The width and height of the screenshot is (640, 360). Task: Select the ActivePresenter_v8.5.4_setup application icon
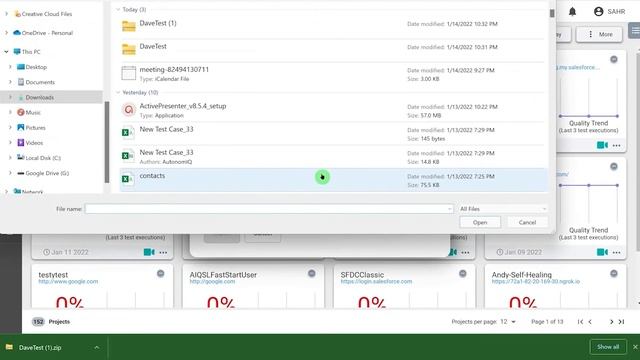(x=129, y=109)
